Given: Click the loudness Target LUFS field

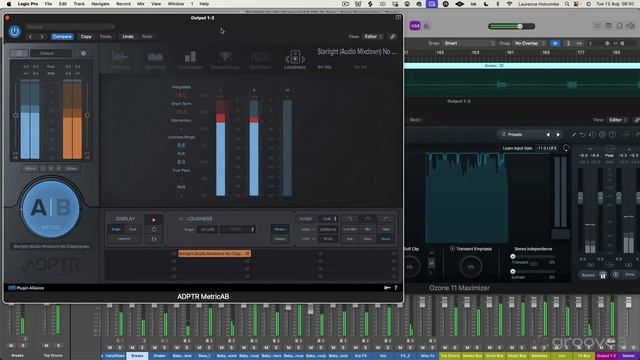Looking at the screenshot, I should pos(207,229).
